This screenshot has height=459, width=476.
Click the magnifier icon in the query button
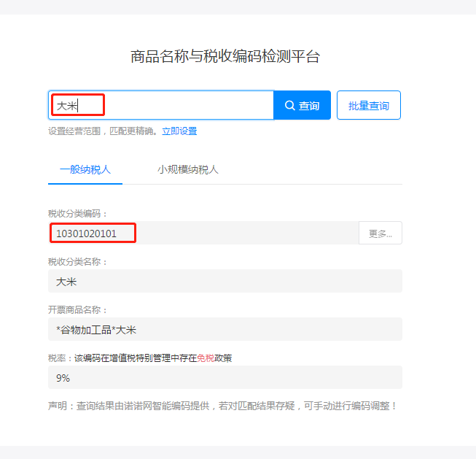coord(290,106)
